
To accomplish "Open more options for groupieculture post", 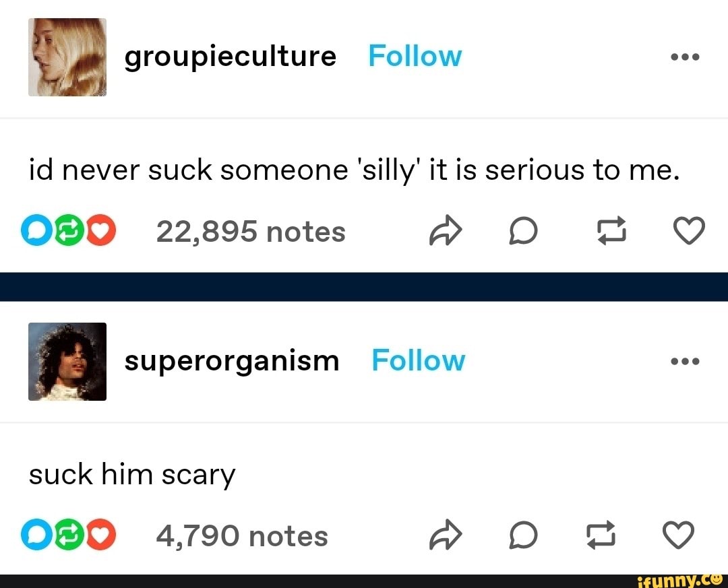I will (686, 57).
